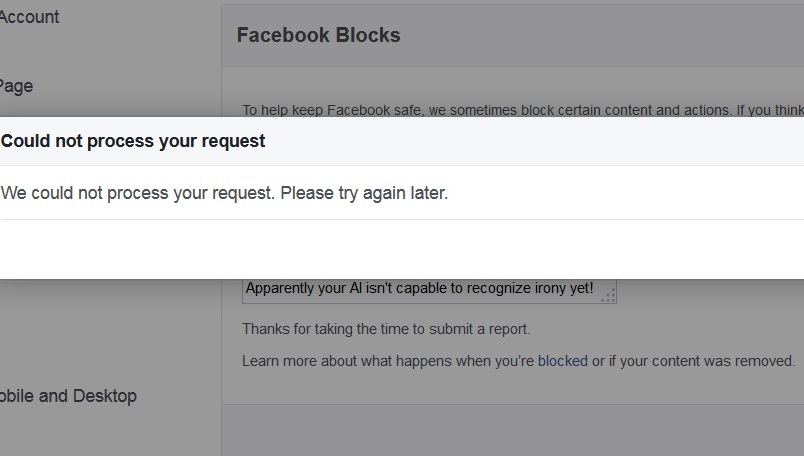The height and width of the screenshot is (456, 804).
Task: Click "Thanks for taking the time" confirmation text
Action: coord(386,329)
